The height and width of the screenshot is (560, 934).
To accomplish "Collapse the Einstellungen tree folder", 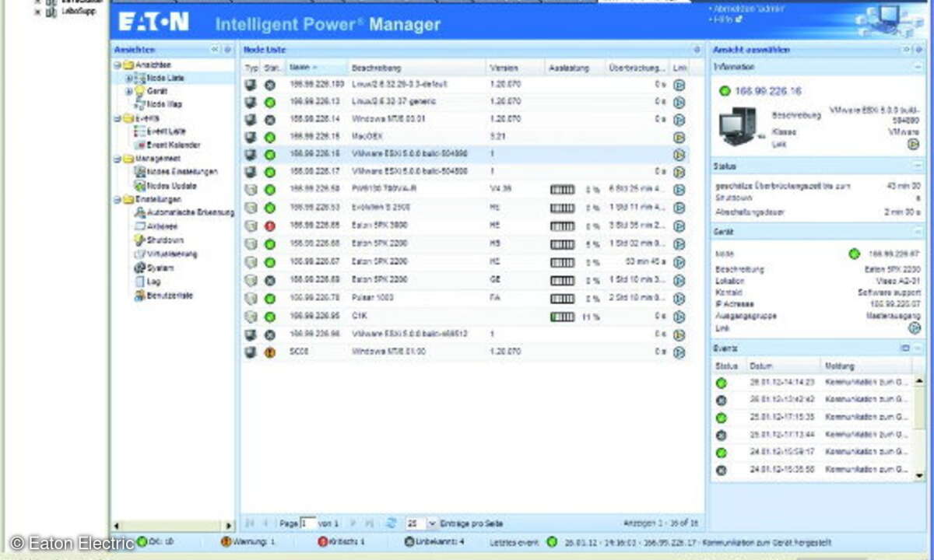I will pyautogui.click(x=116, y=199).
